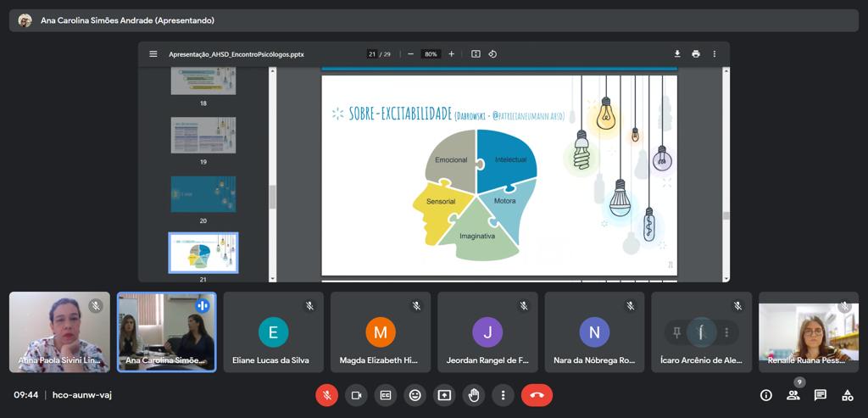Unmute the microphone in the call bar
Viewport: 868px width, 418px height.
(326, 395)
